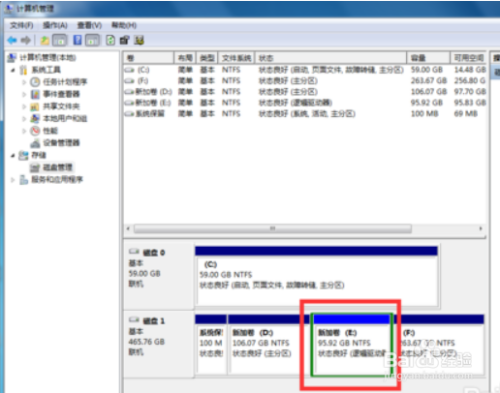Open the 文件(F) menu
500x393 pixels.
[22, 25]
